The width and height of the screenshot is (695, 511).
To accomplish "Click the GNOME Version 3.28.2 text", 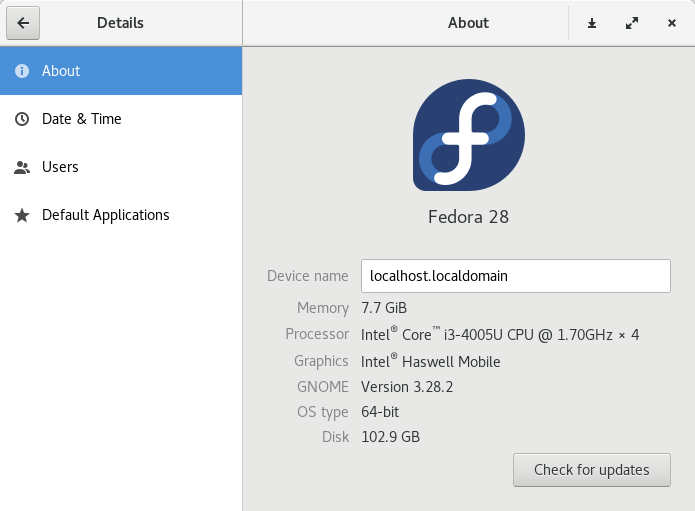I will tap(407, 387).
